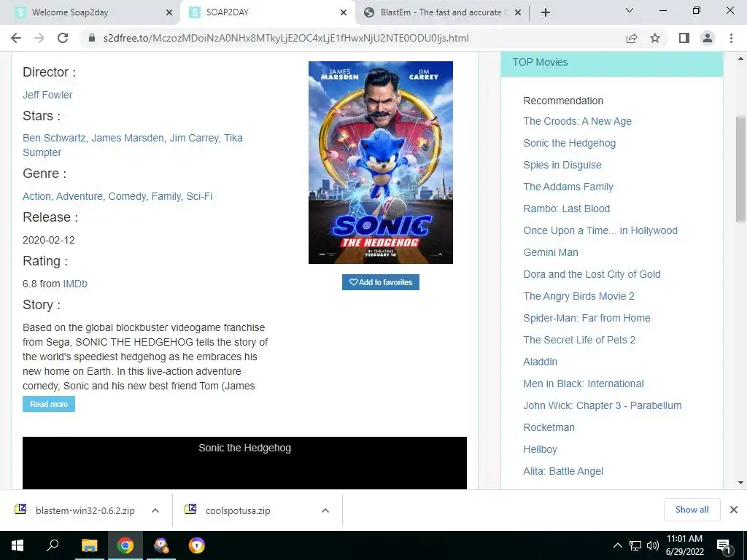
Task: Open Gemini Man
Action: 551,252
